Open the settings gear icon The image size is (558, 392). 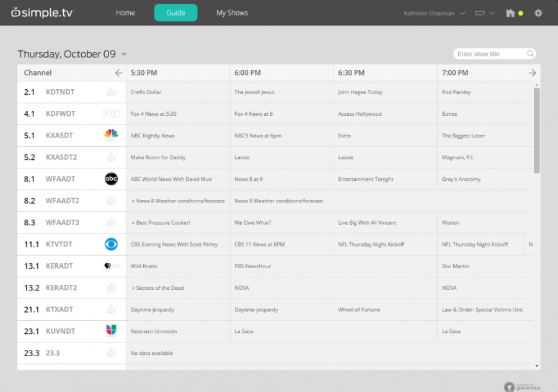click(x=538, y=13)
